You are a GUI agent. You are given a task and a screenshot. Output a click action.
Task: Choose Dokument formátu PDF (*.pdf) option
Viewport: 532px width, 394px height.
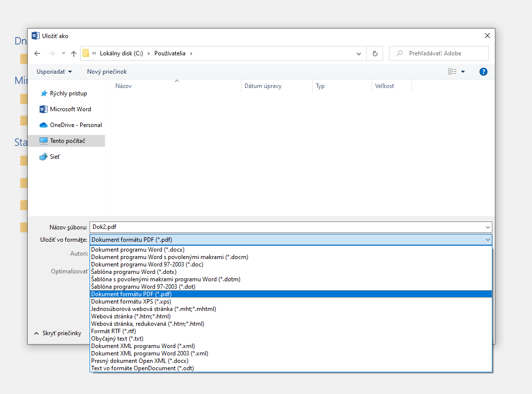pyautogui.click(x=291, y=294)
